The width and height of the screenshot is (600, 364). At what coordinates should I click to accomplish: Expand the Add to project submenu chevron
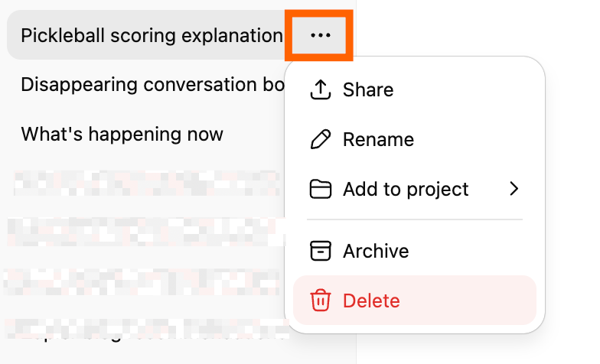click(514, 189)
